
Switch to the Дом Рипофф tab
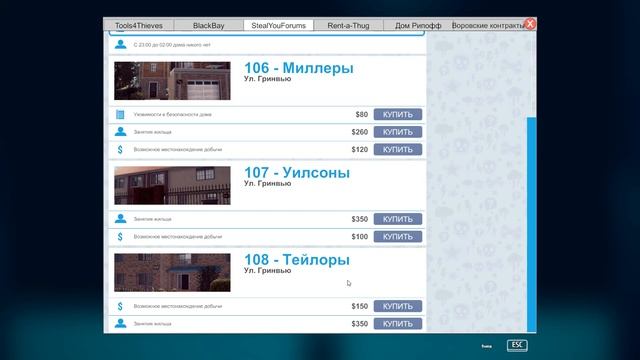[x=418, y=25]
